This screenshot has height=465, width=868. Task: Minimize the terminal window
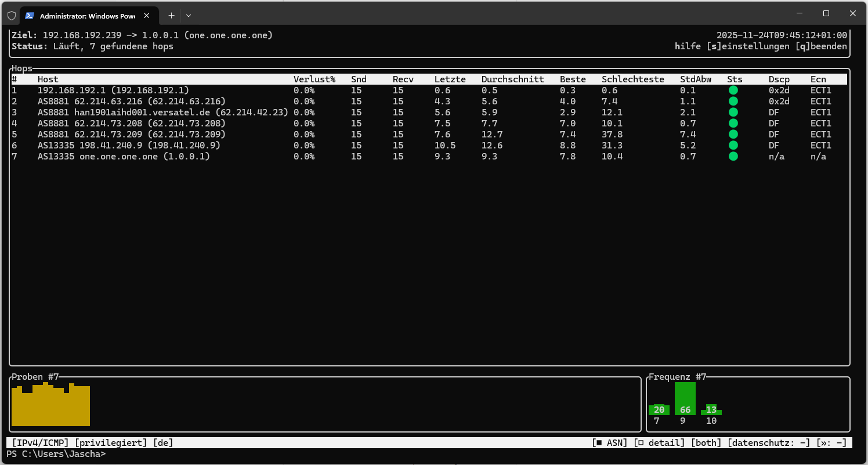pos(800,13)
